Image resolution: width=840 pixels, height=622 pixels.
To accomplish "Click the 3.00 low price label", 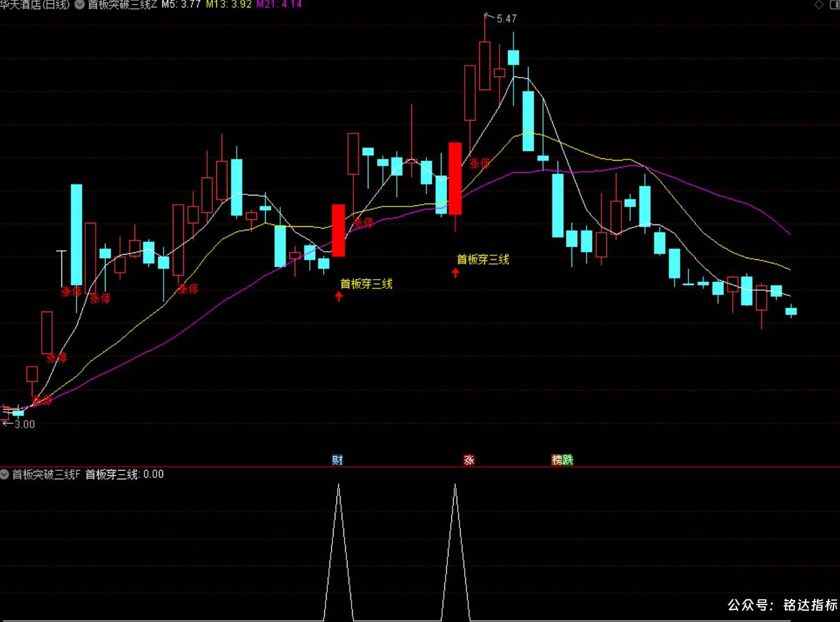I will [x=24, y=424].
